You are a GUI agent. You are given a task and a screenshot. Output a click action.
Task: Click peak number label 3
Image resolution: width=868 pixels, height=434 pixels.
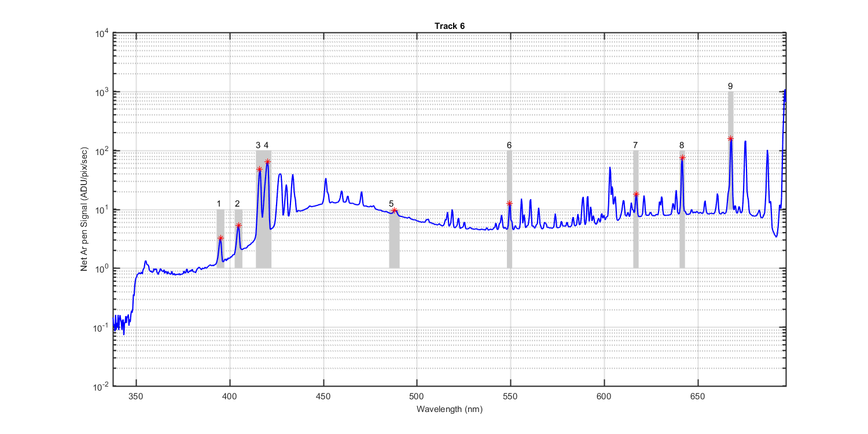(x=258, y=145)
